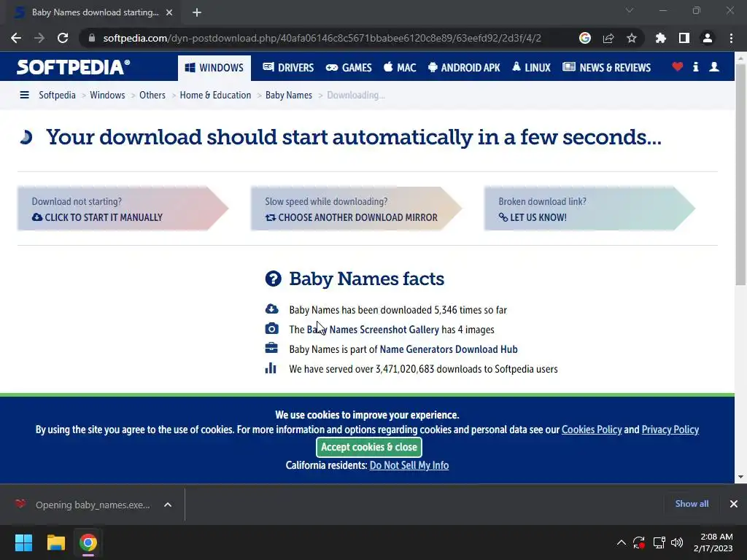Click the briefcase icon beside Name Generators
Screen dimensions: 747x560
(271, 348)
